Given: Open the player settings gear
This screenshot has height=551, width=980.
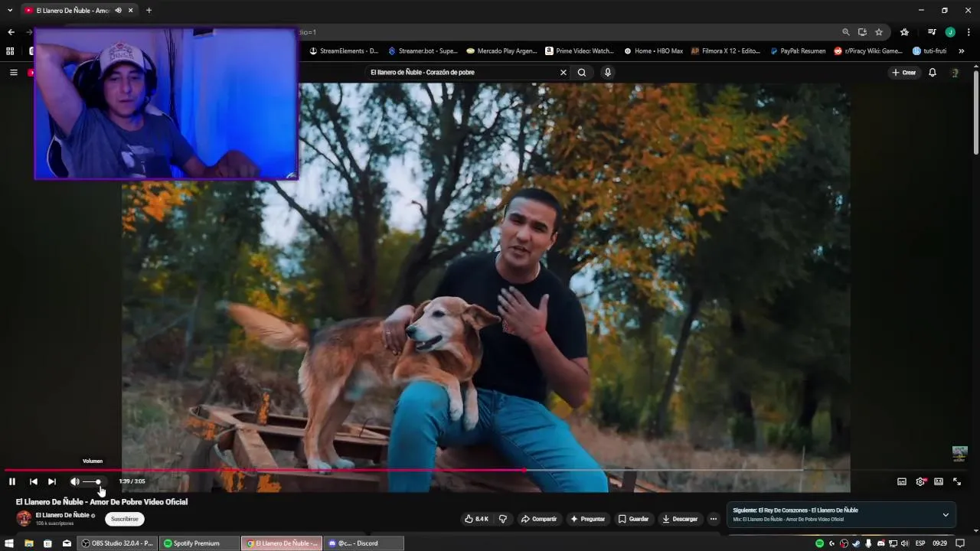Looking at the screenshot, I should tap(920, 481).
